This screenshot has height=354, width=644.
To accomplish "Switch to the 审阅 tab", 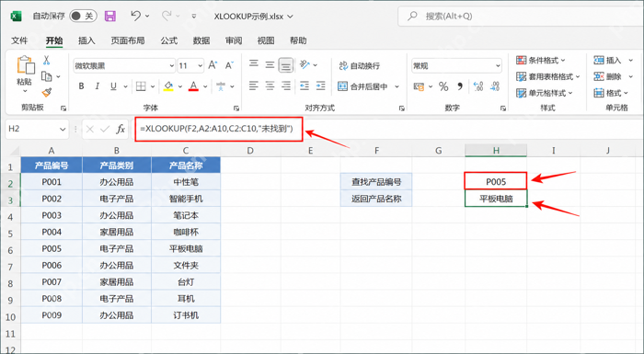I will coord(234,40).
